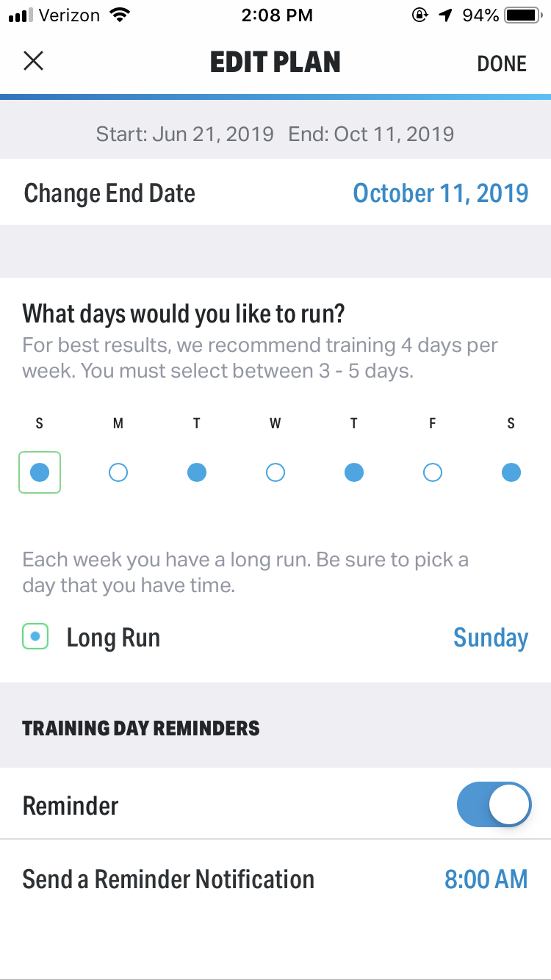Change Long Run day from Sunday
Screen dimensions: 551x980
pyautogui.click(x=491, y=638)
